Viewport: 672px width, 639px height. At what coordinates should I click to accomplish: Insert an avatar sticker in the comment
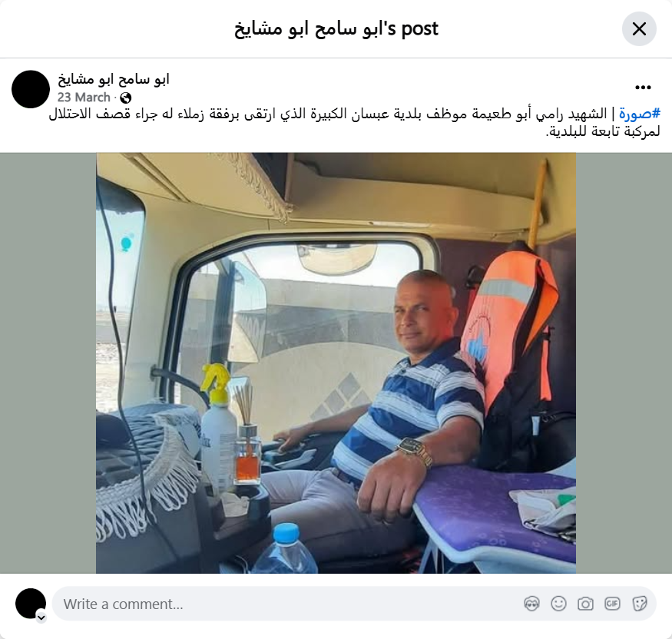click(531, 604)
